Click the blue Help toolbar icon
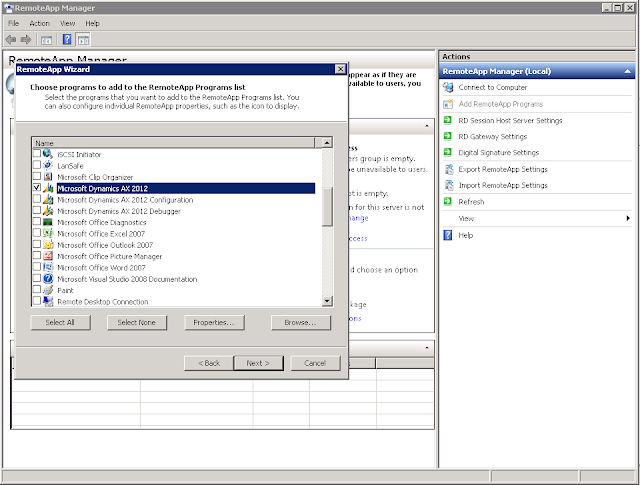 [67, 40]
